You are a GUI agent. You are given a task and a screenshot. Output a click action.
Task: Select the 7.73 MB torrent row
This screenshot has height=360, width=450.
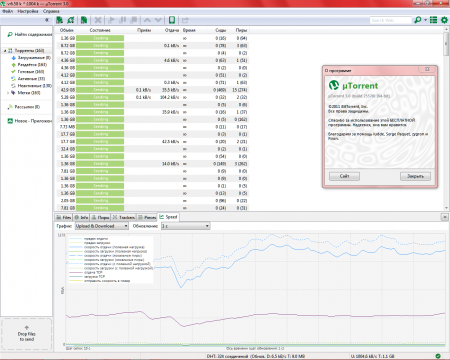(153, 127)
